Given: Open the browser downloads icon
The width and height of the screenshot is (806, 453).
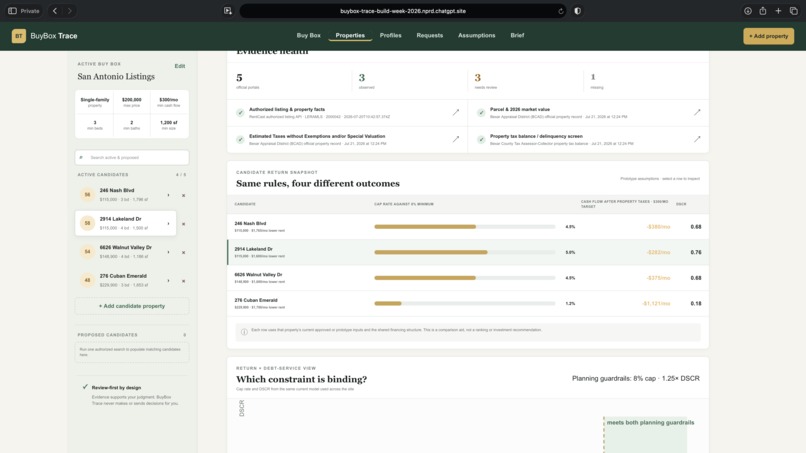Looking at the screenshot, I should pos(748,11).
